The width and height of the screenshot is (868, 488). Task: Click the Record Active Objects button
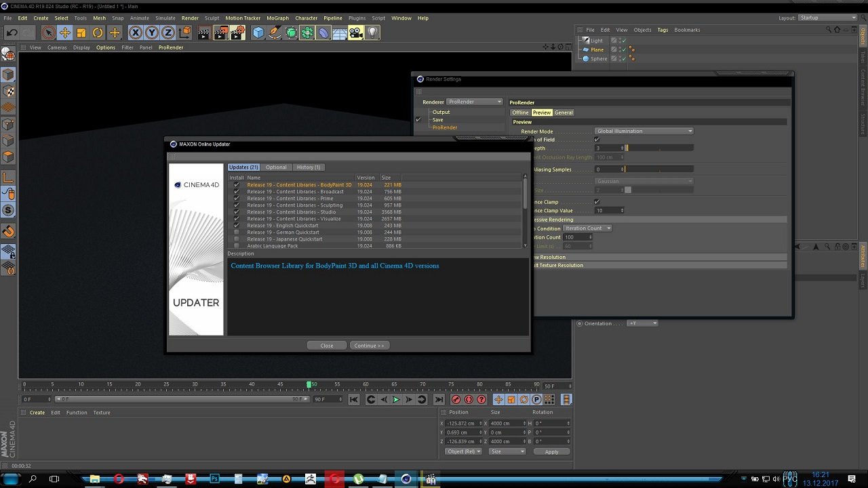[x=456, y=400]
